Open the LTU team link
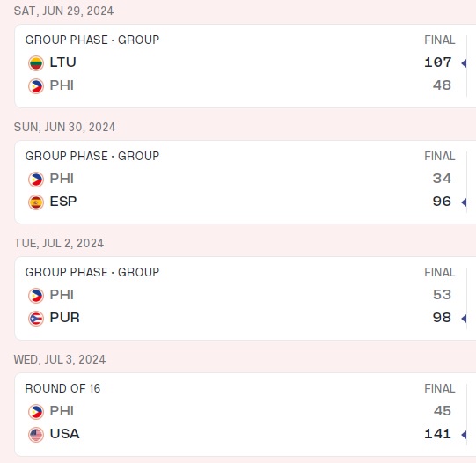The width and height of the screenshot is (476, 463). click(62, 62)
